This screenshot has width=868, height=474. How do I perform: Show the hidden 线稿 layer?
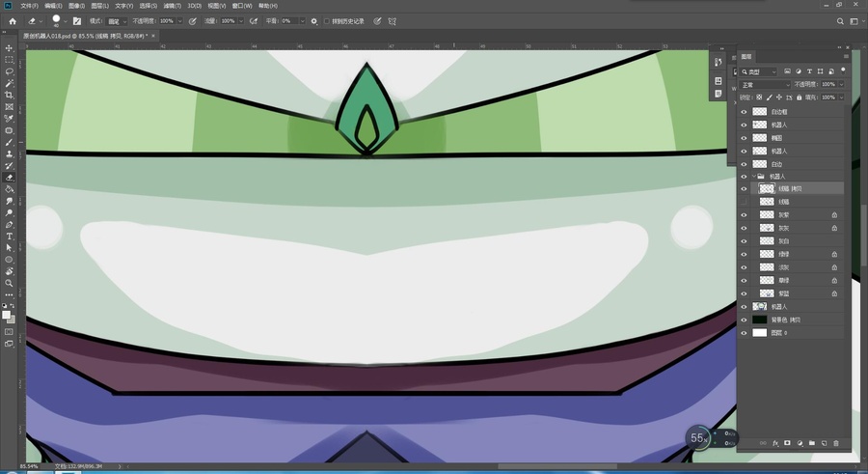point(744,202)
